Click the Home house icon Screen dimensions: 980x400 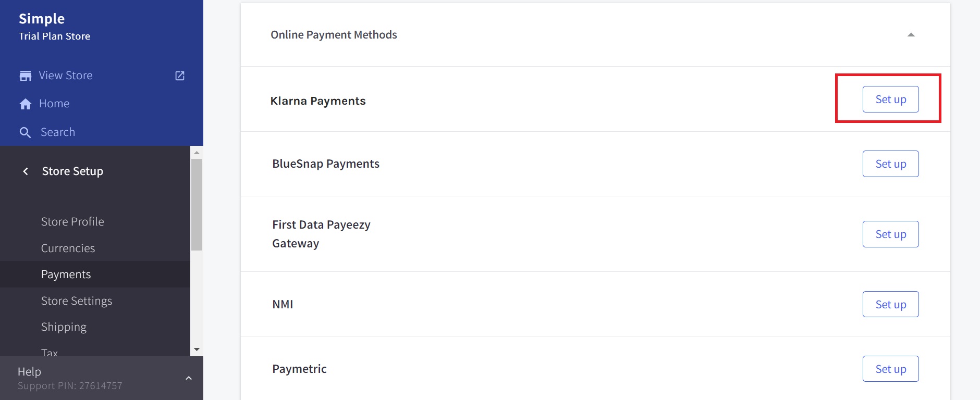click(x=25, y=104)
